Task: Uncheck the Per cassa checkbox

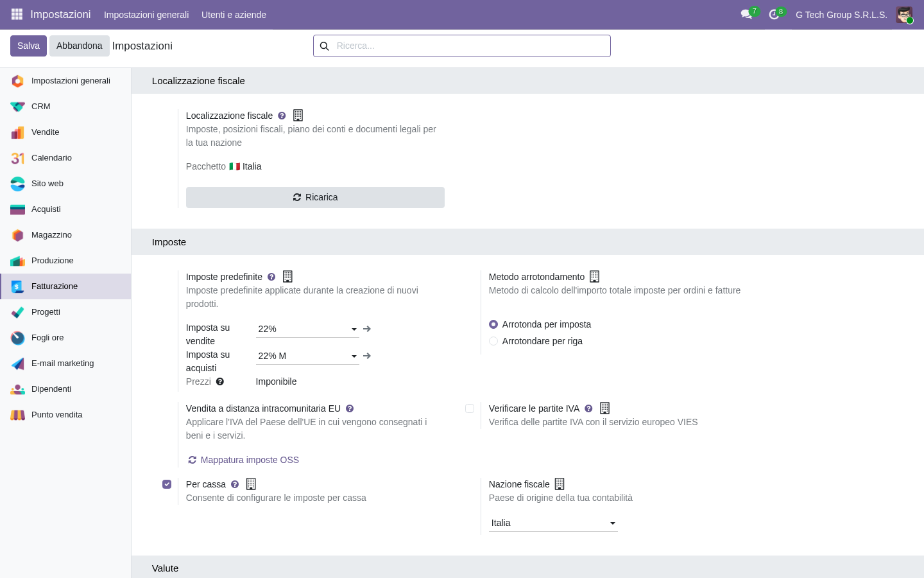Action: coord(167,484)
